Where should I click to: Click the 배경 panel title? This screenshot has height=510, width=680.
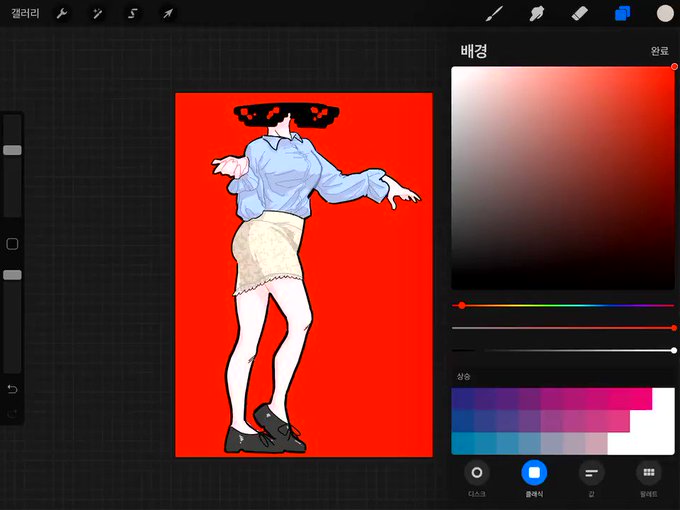pos(474,51)
